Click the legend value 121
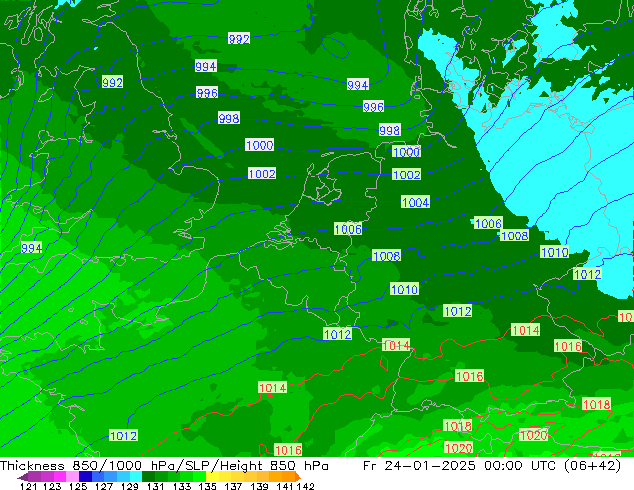Screen dimensions: 634x490 point(28,486)
